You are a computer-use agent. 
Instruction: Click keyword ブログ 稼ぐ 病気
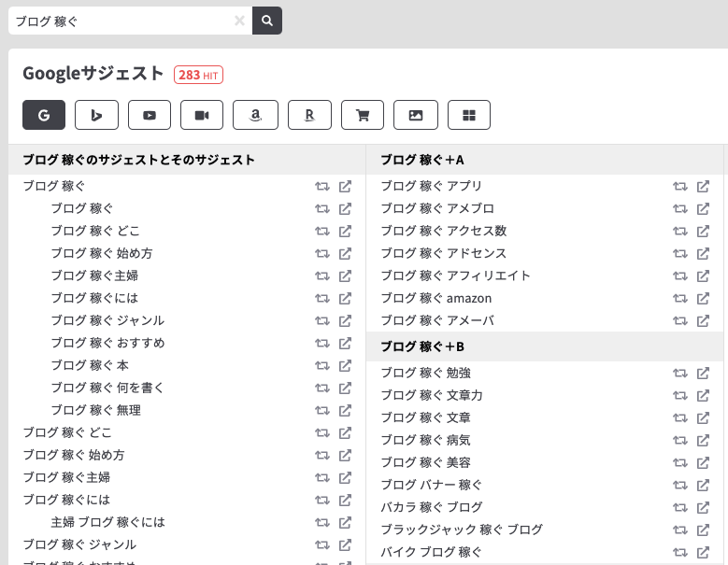426,440
